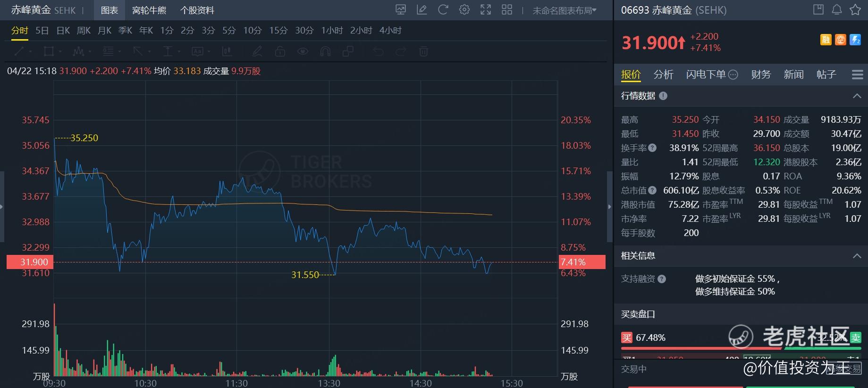Click the help icon beside 换手率
Viewport: 868px width, 388px height.
coord(652,148)
